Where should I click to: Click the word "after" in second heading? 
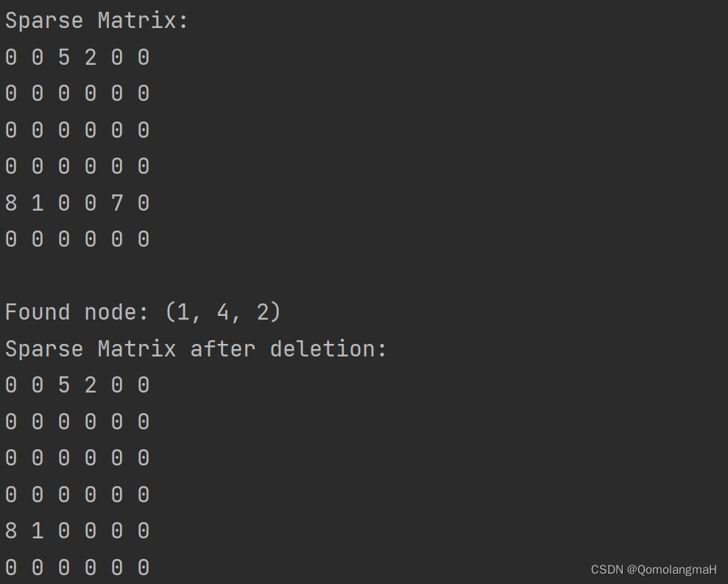223,348
